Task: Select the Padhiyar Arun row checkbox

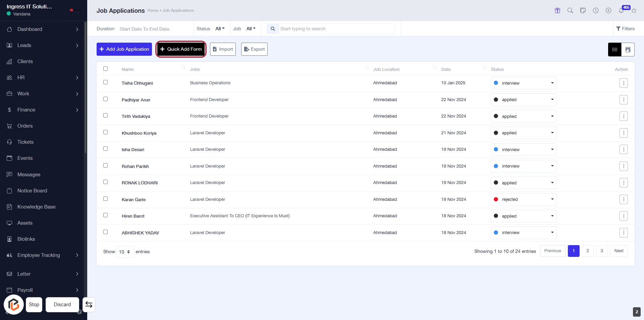Action: [x=105, y=99]
